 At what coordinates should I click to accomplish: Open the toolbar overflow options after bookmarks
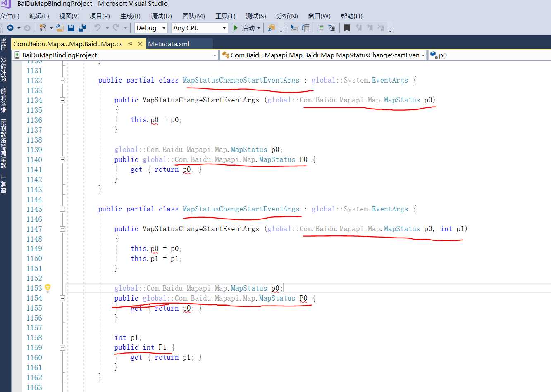click(x=390, y=29)
